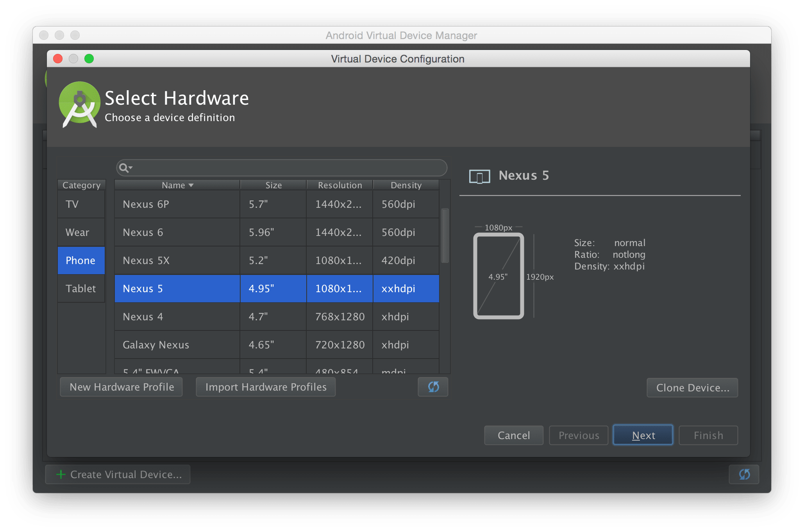Click the 768x1280 resolution cell
804x532 pixels.
coord(340,317)
